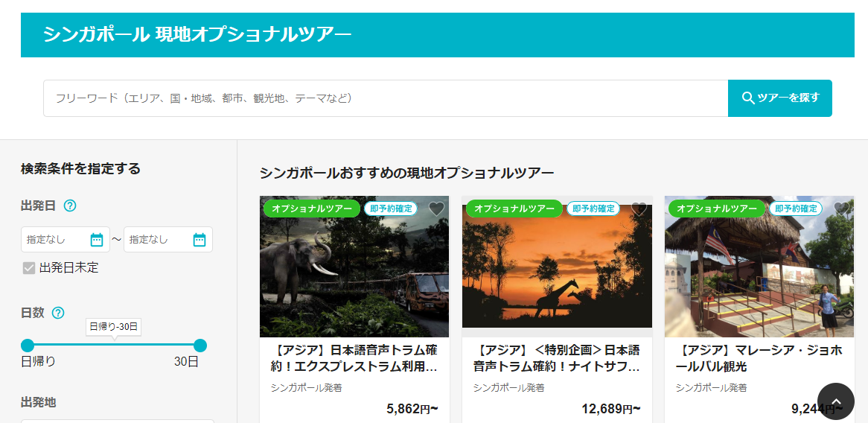The width and height of the screenshot is (868, 423).
Task: Click the ツアーを探す search button
Action: (779, 98)
